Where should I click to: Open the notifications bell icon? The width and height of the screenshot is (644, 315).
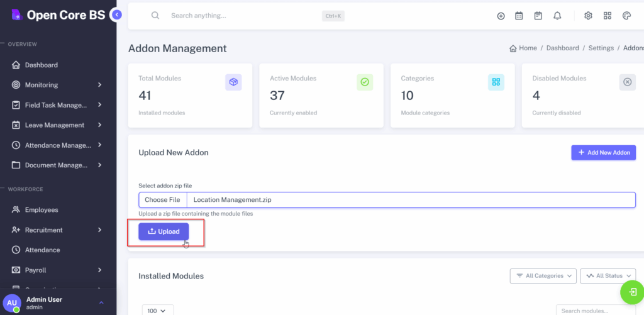557,16
